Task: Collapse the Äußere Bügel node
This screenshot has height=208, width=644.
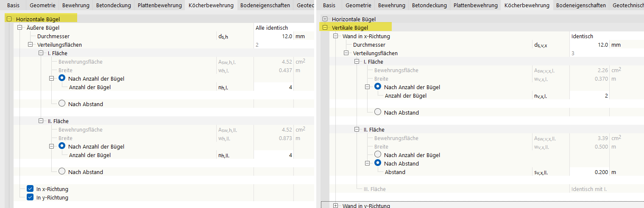Action: pyautogui.click(x=20, y=28)
